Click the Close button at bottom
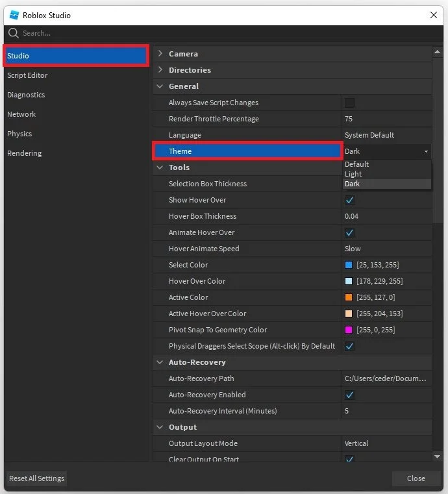448x494 pixels. [x=416, y=478]
